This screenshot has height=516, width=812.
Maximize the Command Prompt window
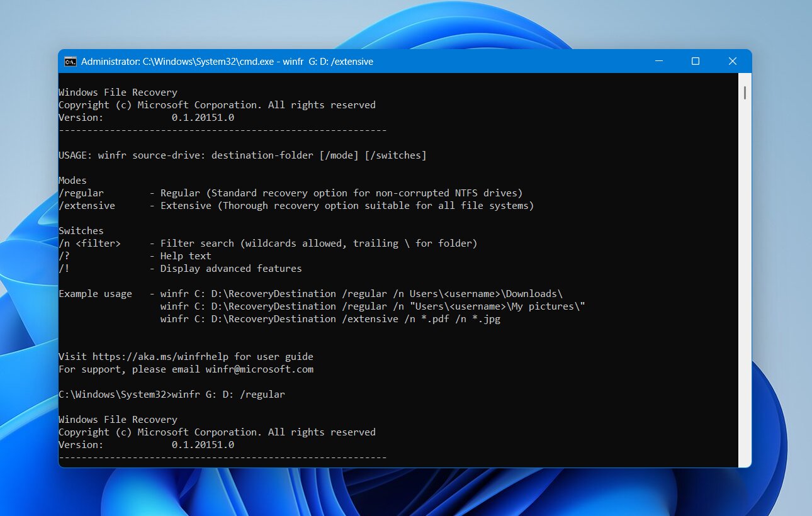pos(696,61)
